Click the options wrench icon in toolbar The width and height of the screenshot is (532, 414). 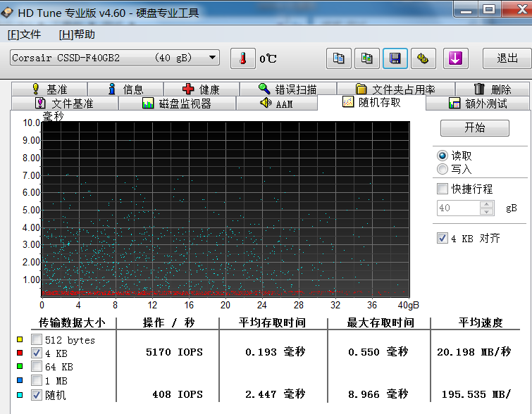(x=423, y=58)
